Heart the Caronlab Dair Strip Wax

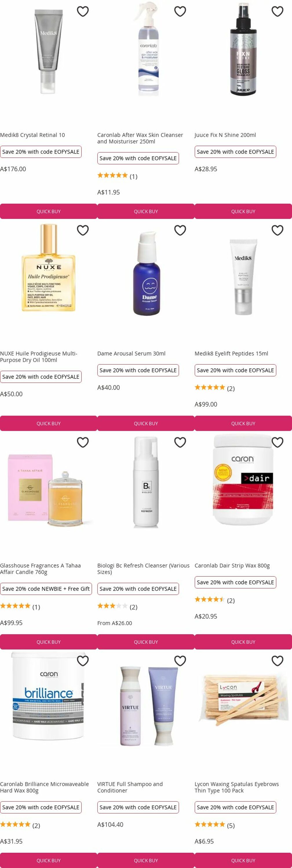pos(278,442)
